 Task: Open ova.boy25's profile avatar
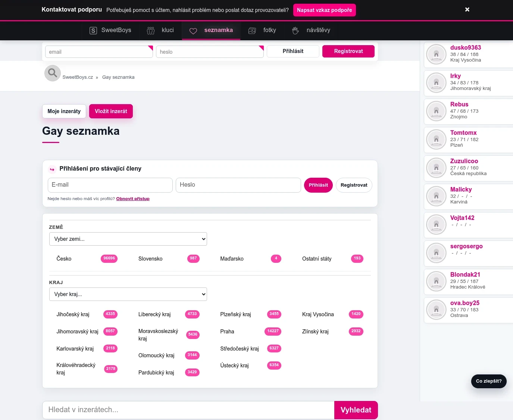click(437, 309)
